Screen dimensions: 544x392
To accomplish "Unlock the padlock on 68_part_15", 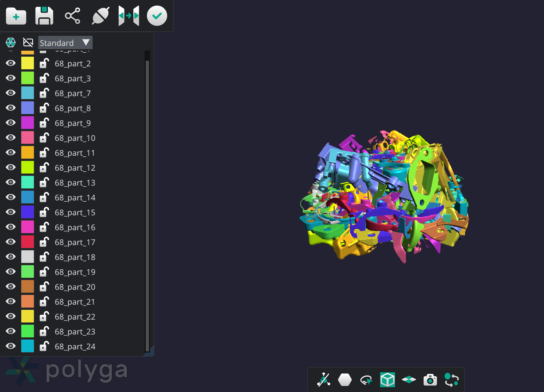I will pos(44,212).
